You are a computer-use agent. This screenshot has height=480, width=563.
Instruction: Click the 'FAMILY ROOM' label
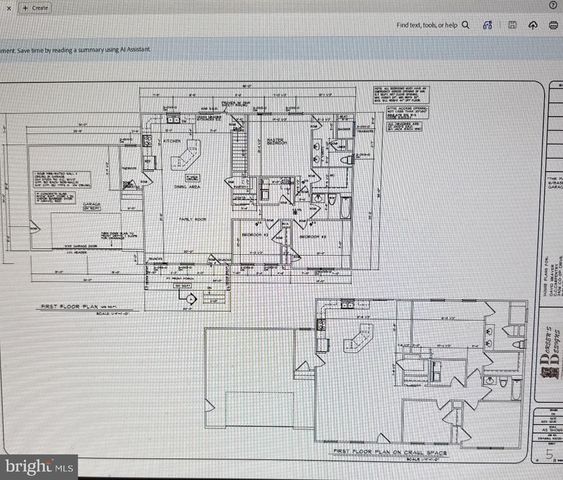coord(193,219)
